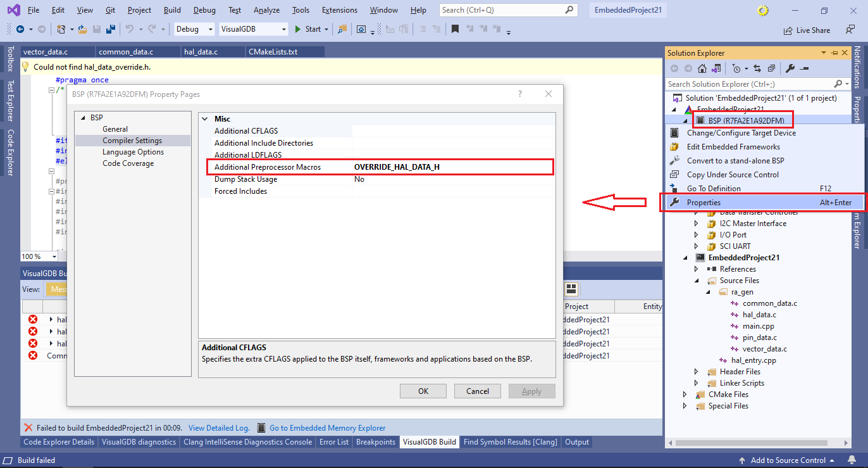Click the Visual Studio logo icon
This screenshot has height=468, width=868.
pos(12,10)
